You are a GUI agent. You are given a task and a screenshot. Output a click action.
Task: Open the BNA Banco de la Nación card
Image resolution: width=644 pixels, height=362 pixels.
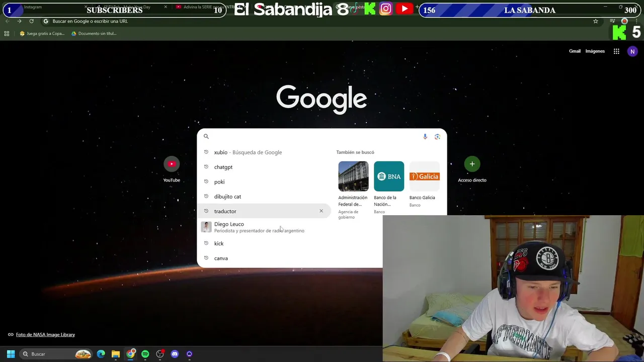388,188
